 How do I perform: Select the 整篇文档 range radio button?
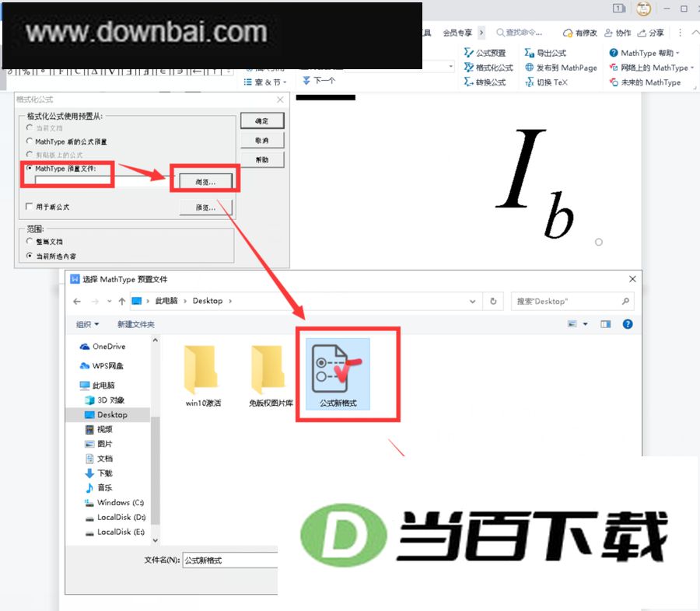point(29,241)
